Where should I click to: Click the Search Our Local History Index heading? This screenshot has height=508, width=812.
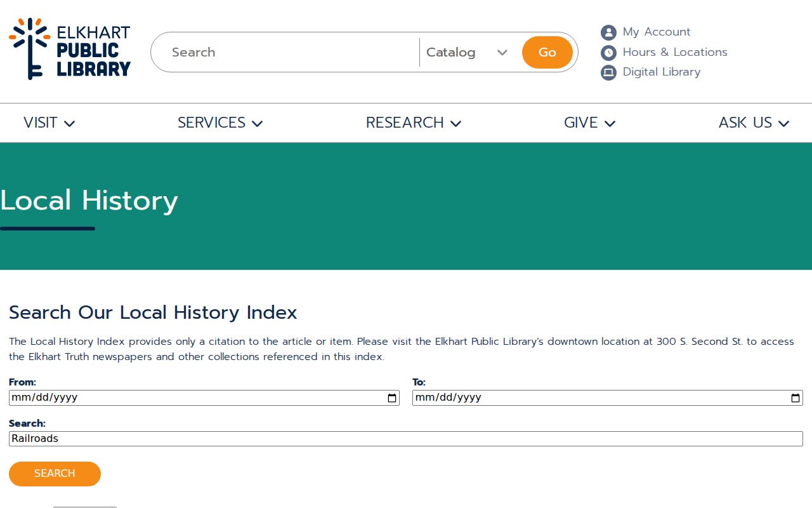point(153,312)
